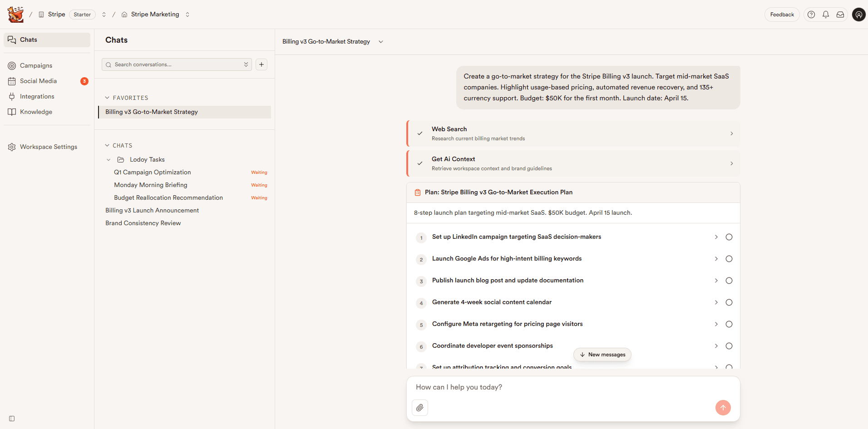868x429 pixels.
Task: Expand the Web Search result row
Action: tap(731, 133)
